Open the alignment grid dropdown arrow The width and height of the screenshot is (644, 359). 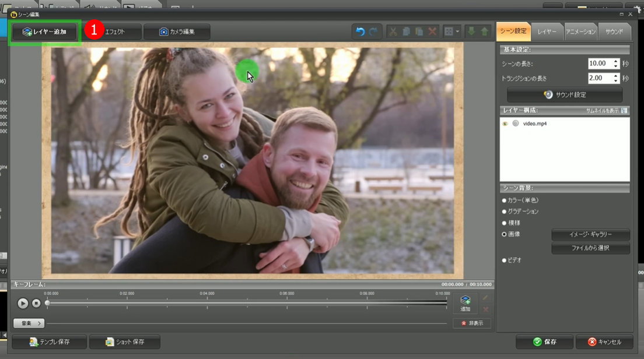point(457,31)
